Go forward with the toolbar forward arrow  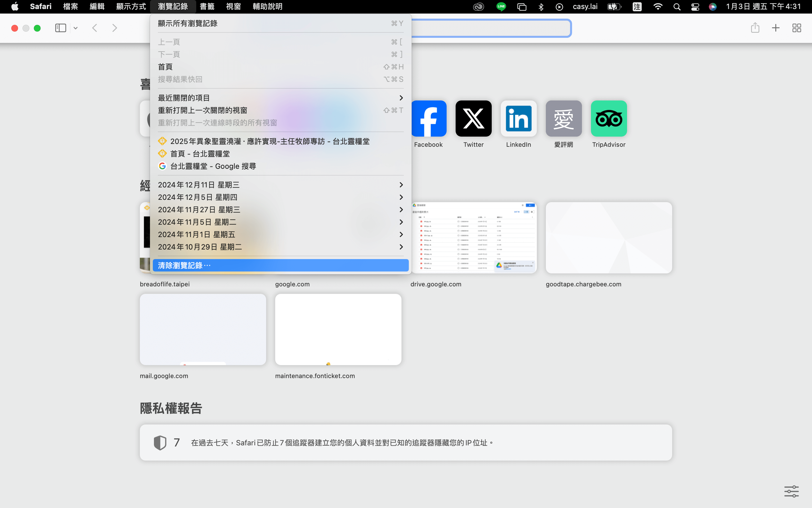114,28
